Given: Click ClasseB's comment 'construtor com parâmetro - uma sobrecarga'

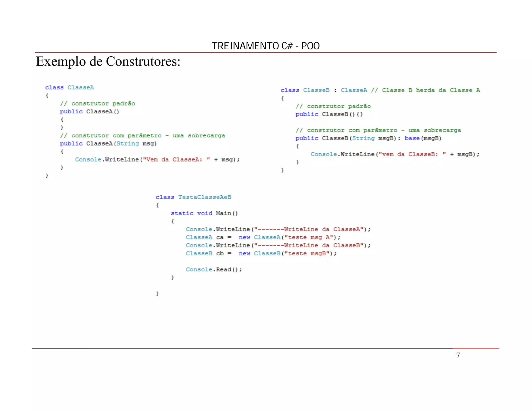Looking at the screenshot, I should (378, 130).
